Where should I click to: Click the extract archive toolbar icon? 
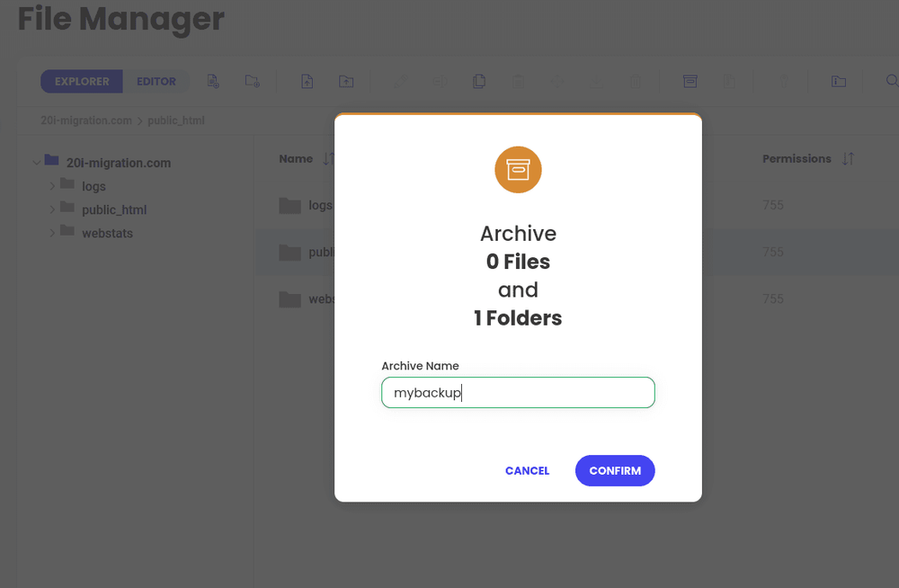click(x=729, y=82)
